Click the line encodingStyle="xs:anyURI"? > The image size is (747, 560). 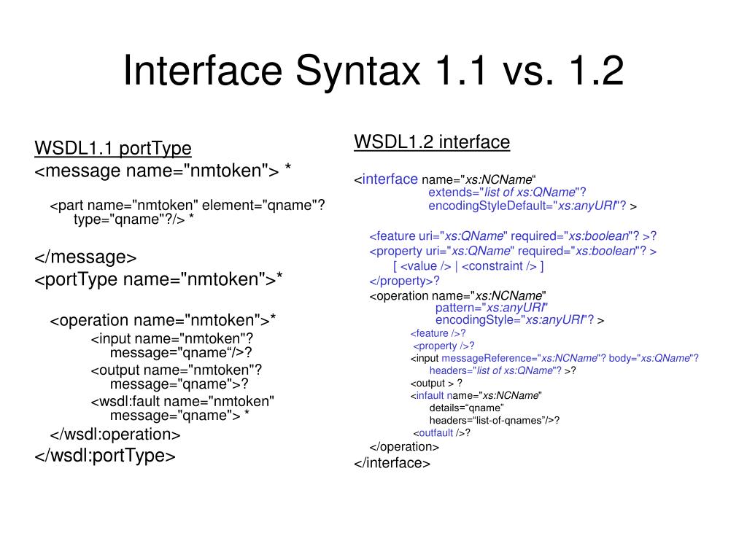tap(519, 320)
